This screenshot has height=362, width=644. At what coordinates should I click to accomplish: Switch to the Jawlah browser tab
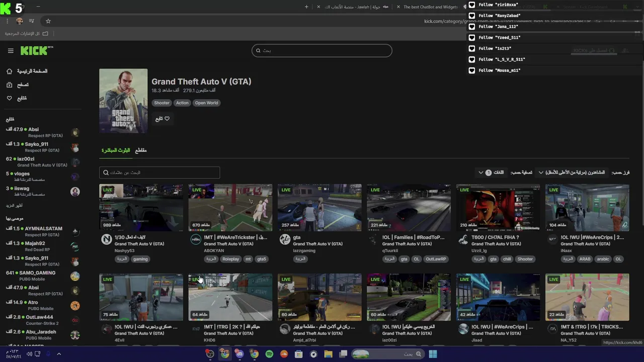353,7
